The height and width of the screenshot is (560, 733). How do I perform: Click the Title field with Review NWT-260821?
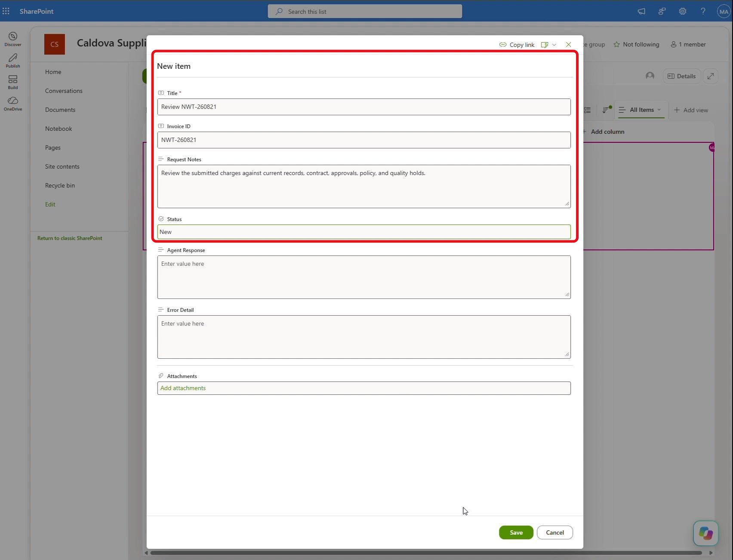point(364,107)
